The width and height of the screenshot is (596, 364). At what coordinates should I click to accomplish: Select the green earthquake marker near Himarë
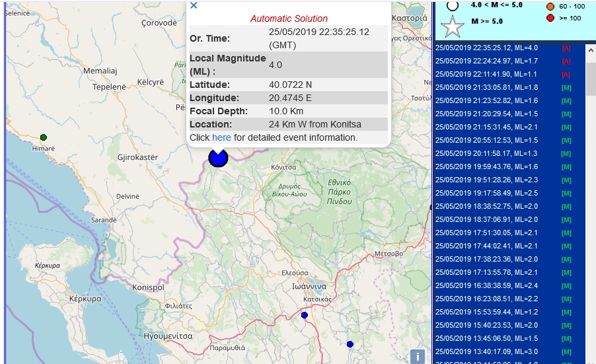[x=44, y=137]
